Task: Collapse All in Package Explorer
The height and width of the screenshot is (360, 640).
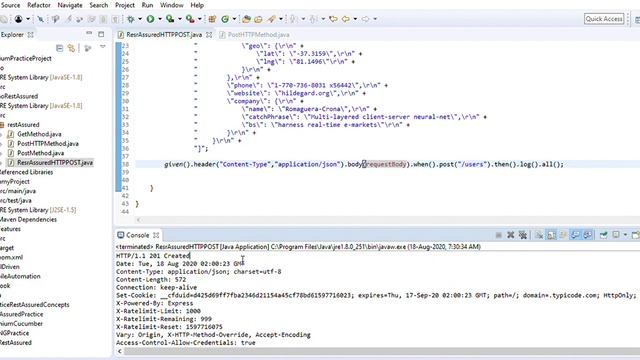Action: [60, 48]
